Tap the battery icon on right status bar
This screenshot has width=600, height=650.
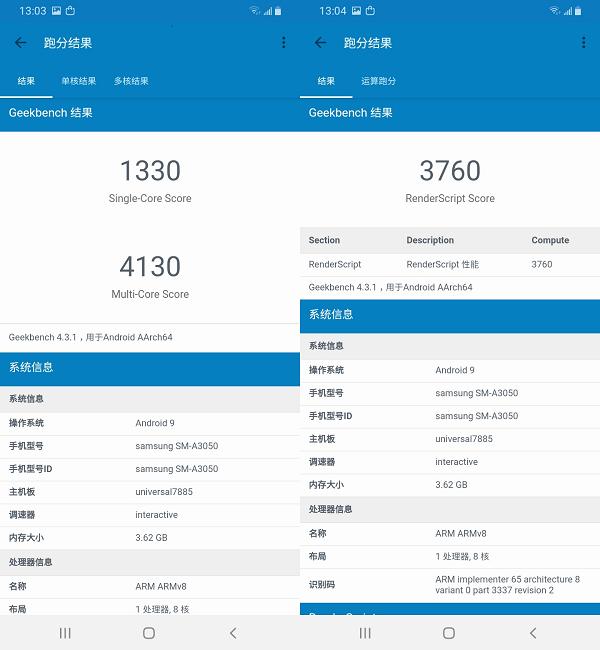578,11
